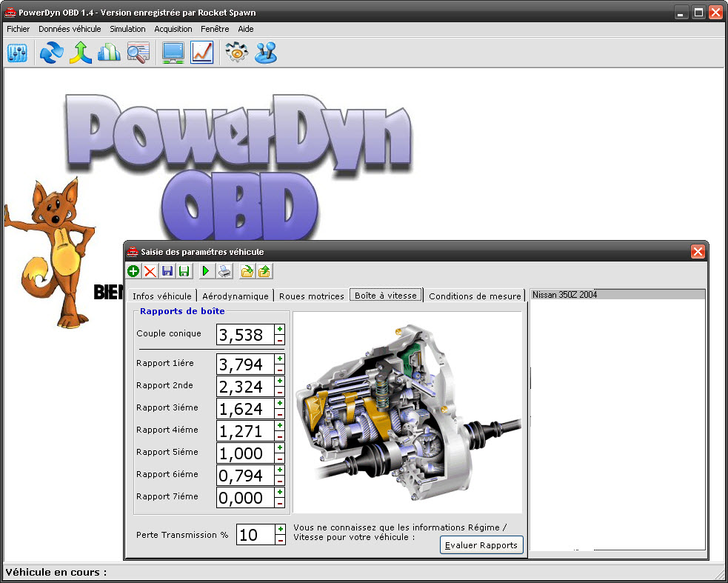The width and height of the screenshot is (728, 583).
Task: Open the bar chart icon in toolbar
Action: click(x=109, y=53)
